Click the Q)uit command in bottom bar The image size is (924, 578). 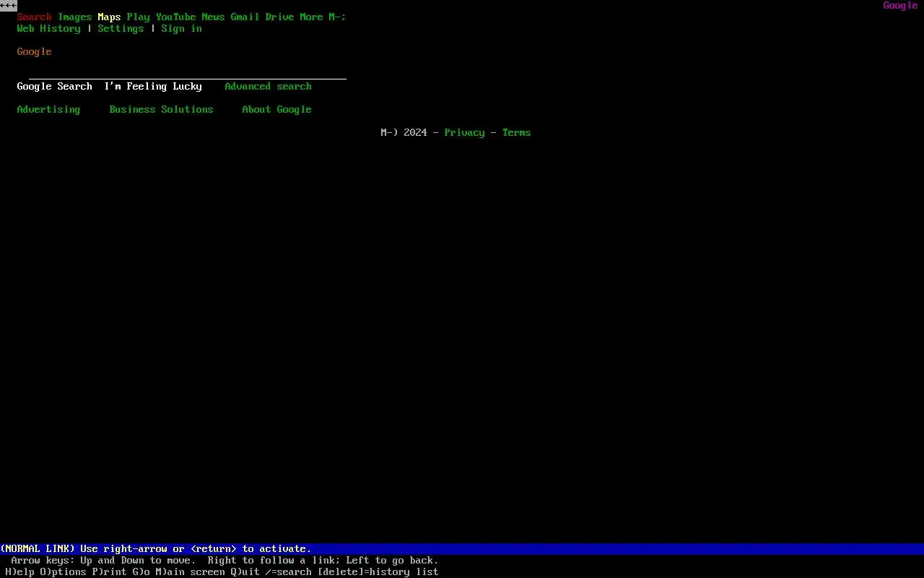[x=245, y=572]
